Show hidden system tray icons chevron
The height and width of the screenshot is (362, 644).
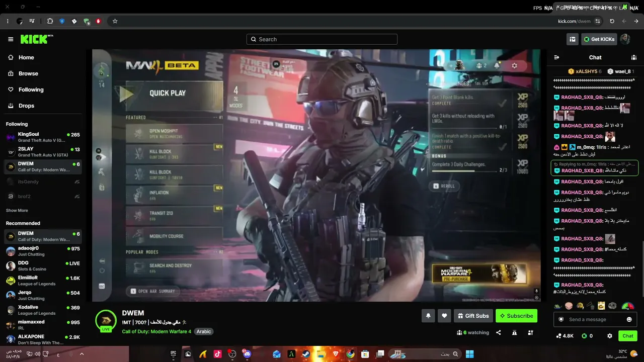coord(82,354)
